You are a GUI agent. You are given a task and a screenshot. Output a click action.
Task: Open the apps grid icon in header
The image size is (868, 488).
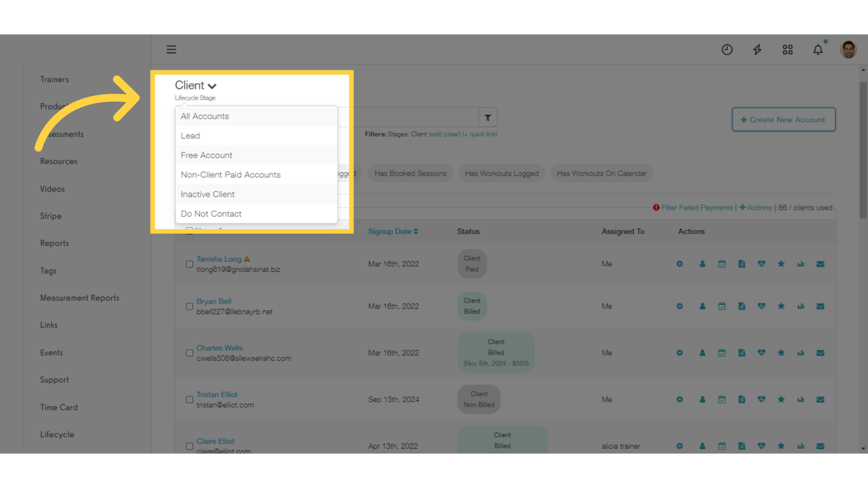point(787,49)
